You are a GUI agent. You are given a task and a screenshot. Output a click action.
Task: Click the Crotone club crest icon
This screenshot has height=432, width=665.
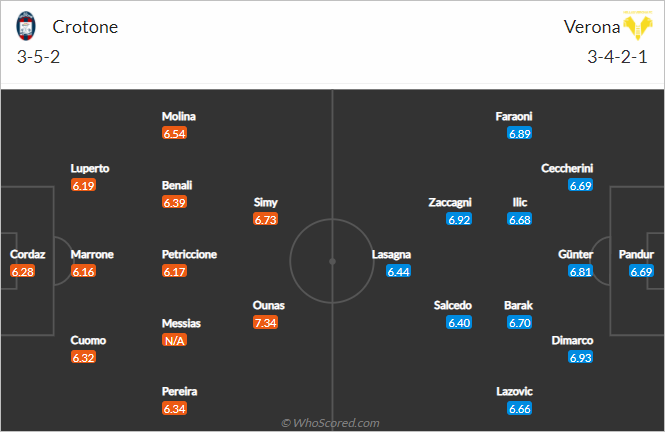[x=25, y=26]
